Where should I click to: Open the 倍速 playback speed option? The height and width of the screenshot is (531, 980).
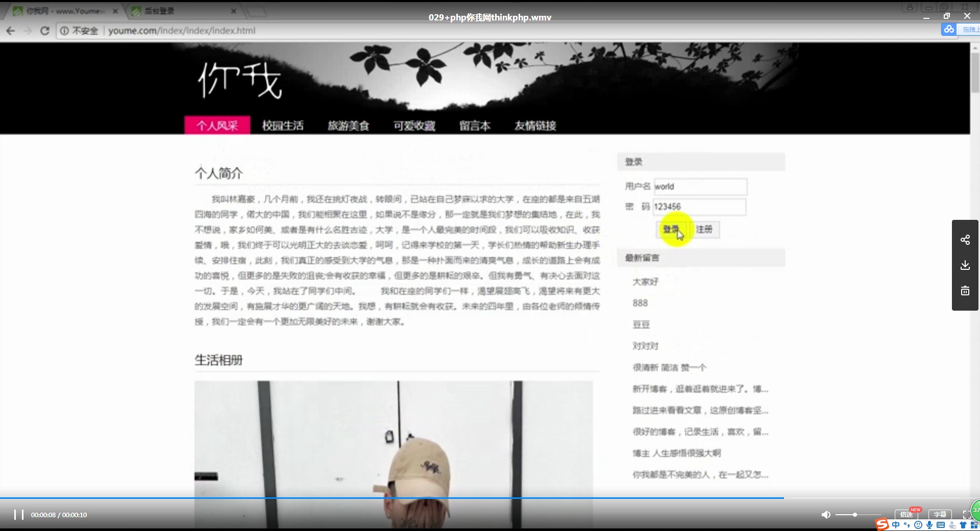coord(906,514)
